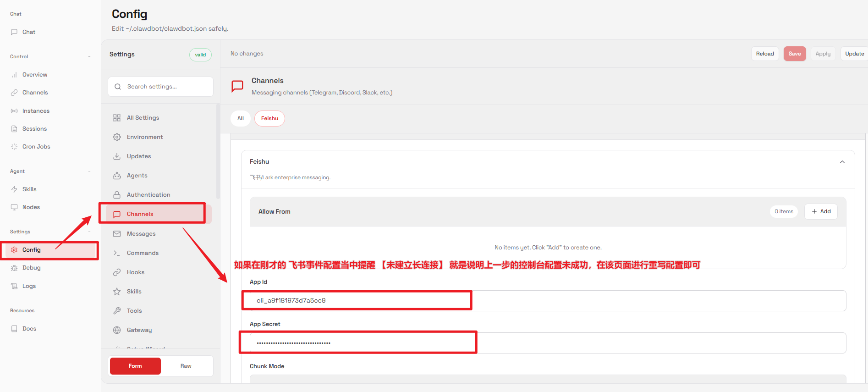Collapse the Agent sidebar group
The width and height of the screenshot is (868, 392).
click(89, 171)
